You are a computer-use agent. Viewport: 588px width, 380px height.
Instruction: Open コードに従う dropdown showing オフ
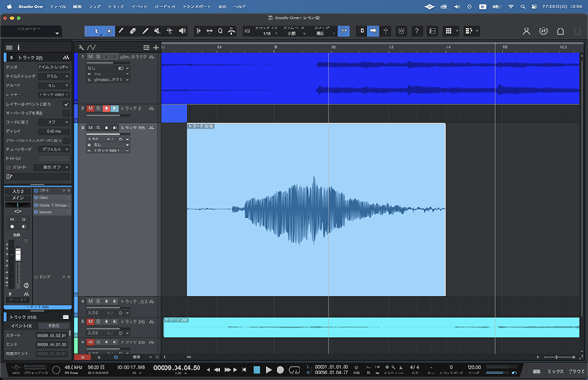click(x=53, y=122)
